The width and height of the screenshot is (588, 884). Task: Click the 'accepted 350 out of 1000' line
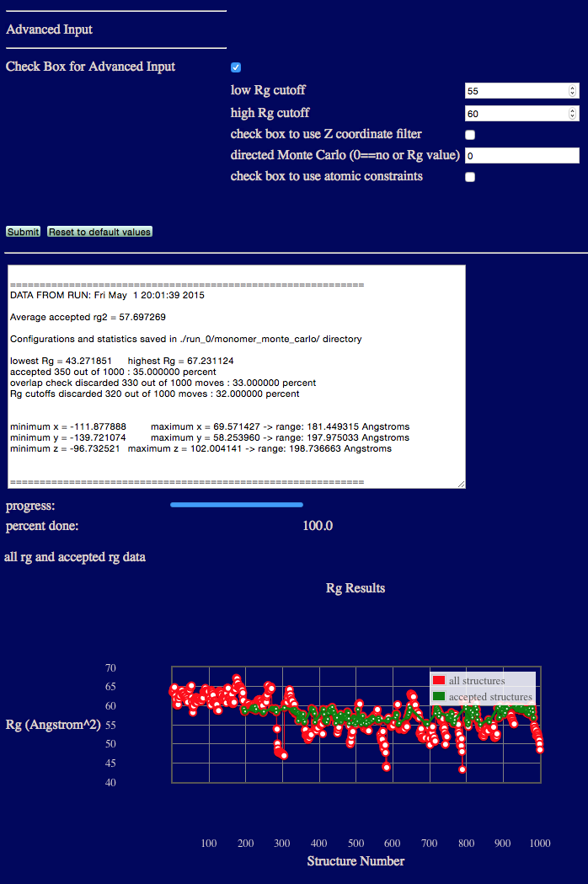(x=113, y=372)
